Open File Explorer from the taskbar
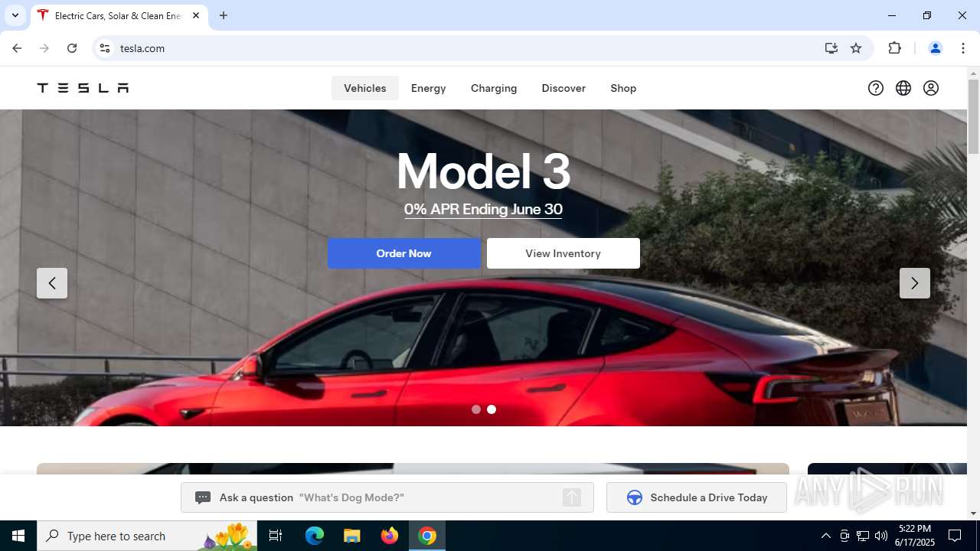980x551 pixels. coord(352,536)
